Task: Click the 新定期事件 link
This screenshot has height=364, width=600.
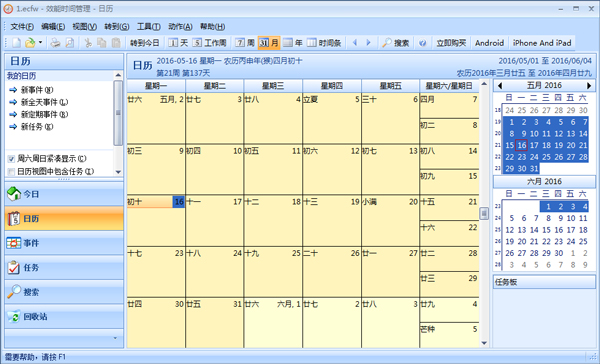Action: (44, 114)
